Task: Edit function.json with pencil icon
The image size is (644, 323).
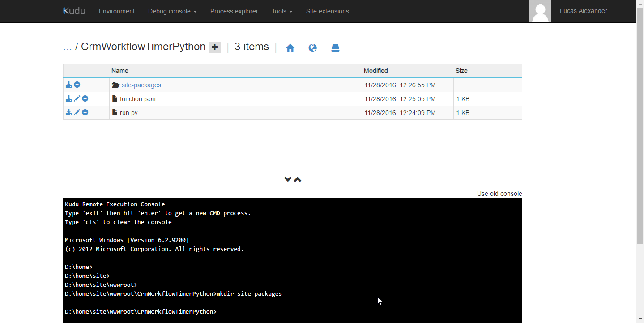Action: click(x=77, y=98)
